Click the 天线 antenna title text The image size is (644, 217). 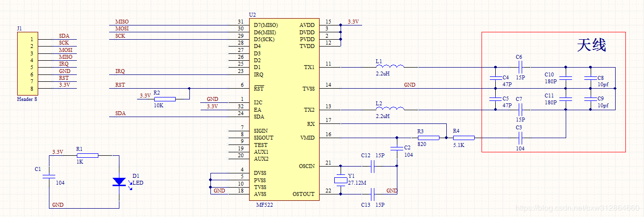click(x=591, y=46)
